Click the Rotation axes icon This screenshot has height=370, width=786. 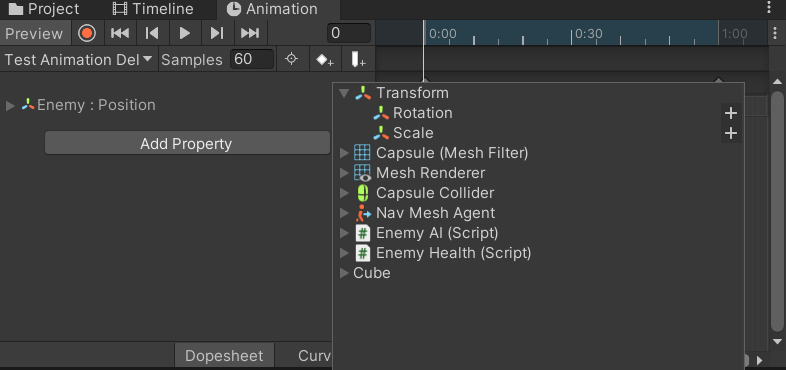click(381, 113)
